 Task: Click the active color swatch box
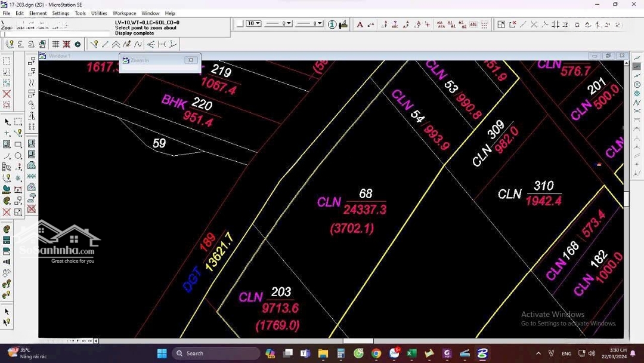[x=240, y=24]
